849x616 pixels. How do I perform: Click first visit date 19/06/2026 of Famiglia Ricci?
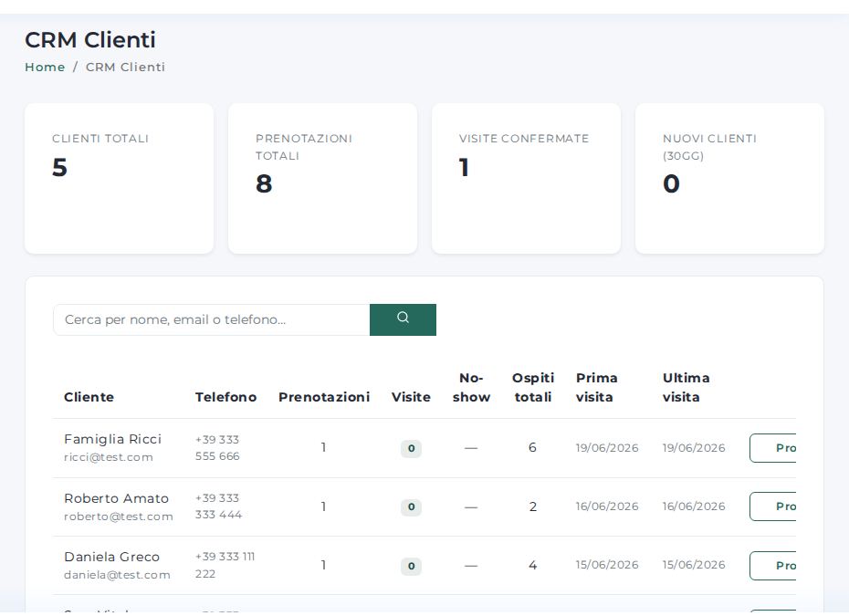pyautogui.click(x=607, y=448)
